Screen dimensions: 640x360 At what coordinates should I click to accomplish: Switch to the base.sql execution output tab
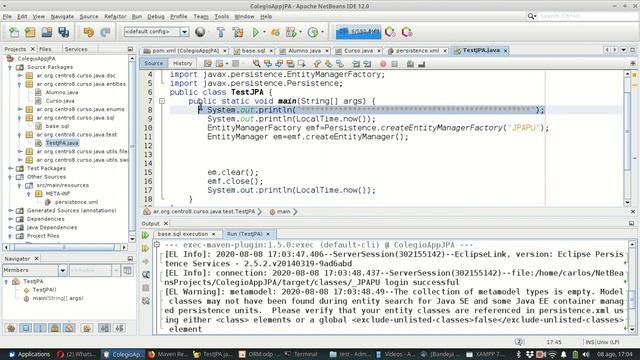(x=182, y=234)
